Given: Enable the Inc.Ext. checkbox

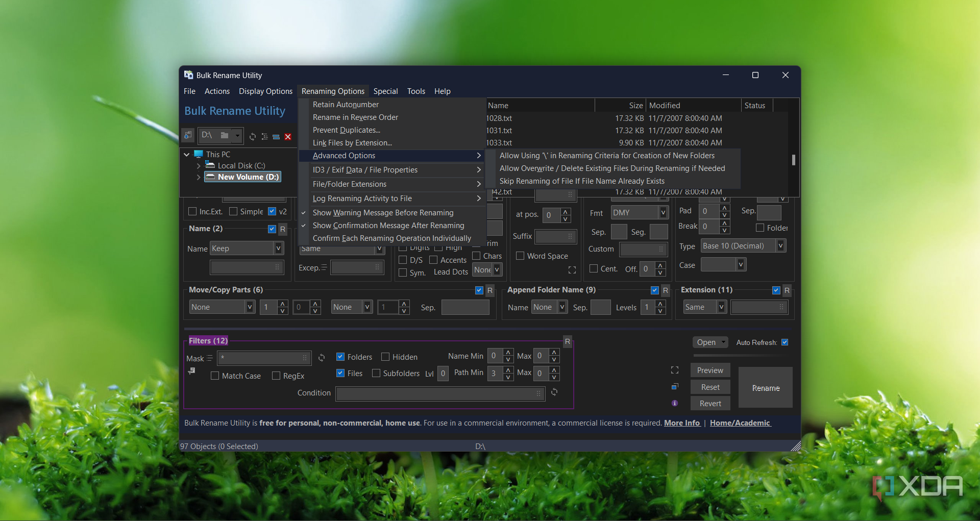Looking at the screenshot, I should click(192, 211).
